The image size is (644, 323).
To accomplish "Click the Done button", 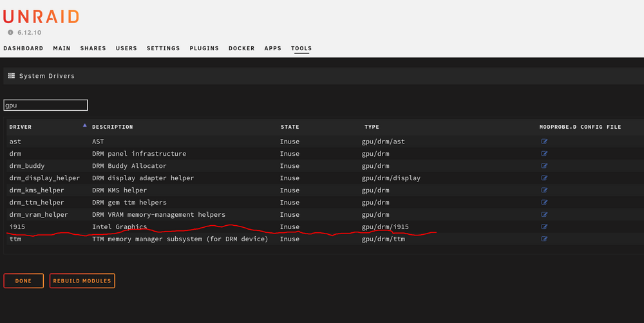I will point(23,281).
